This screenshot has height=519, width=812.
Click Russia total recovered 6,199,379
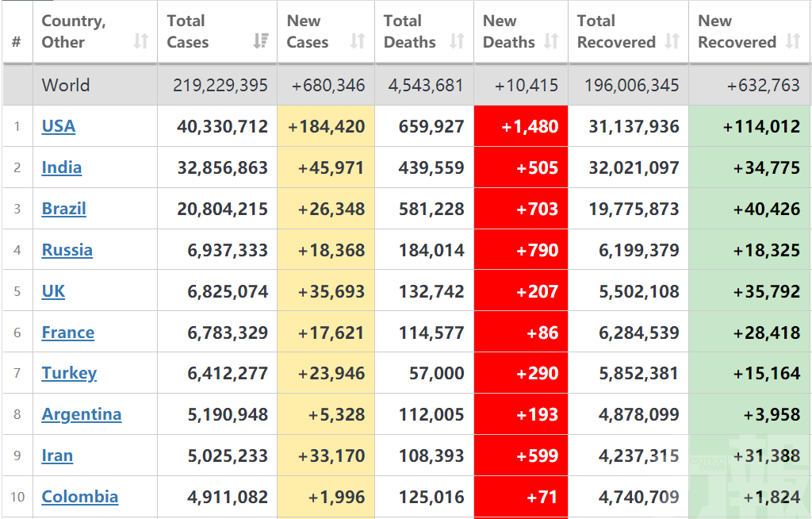coord(638,251)
